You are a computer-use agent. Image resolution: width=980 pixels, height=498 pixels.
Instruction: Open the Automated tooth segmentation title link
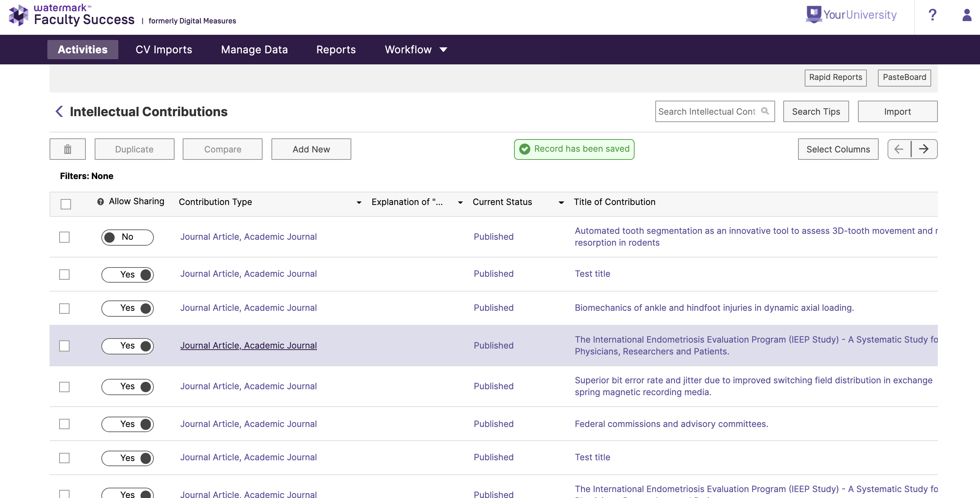[756, 237]
